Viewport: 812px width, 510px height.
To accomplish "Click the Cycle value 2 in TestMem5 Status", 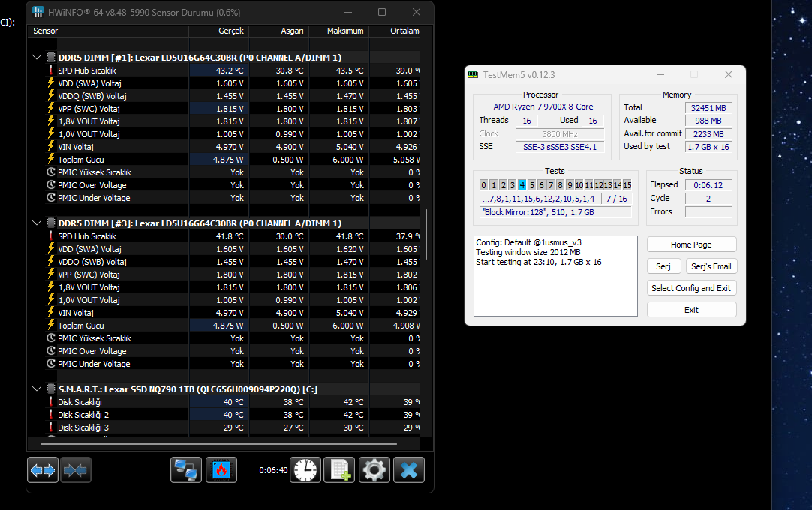I will pyautogui.click(x=708, y=199).
